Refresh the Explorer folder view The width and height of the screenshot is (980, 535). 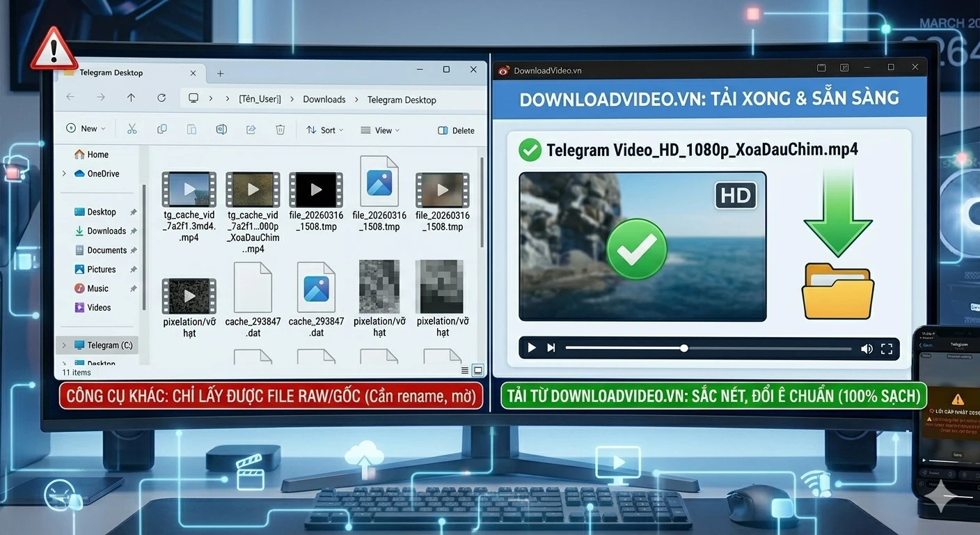pyautogui.click(x=161, y=98)
